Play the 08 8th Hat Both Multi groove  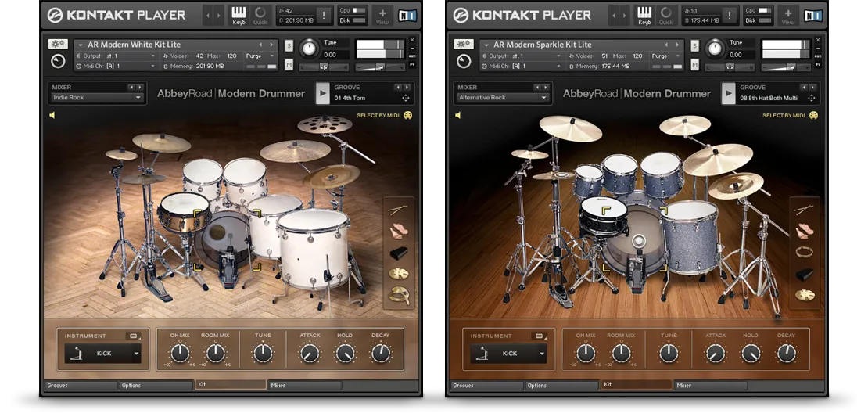tap(728, 93)
